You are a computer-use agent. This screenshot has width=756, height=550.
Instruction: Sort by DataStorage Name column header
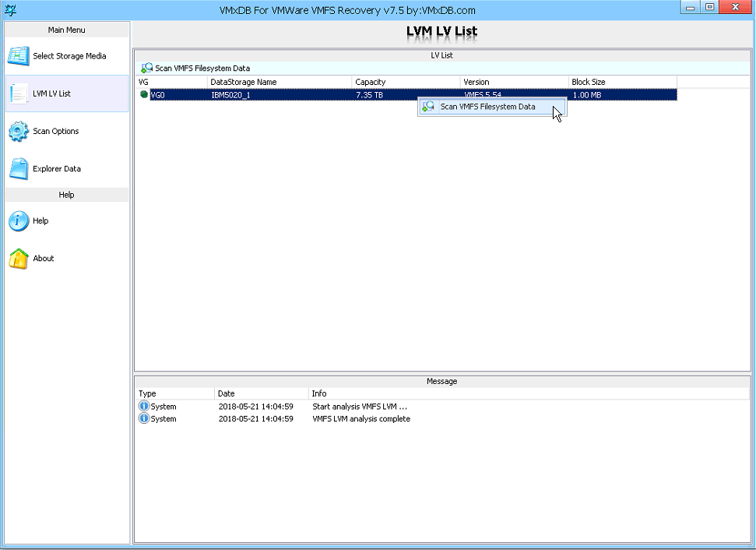(x=280, y=82)
